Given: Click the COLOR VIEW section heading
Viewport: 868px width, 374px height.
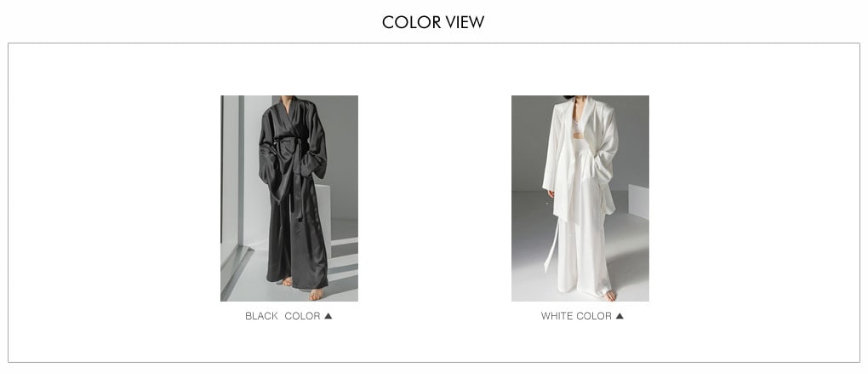Looking at the screenshot, I should [433, 22].
